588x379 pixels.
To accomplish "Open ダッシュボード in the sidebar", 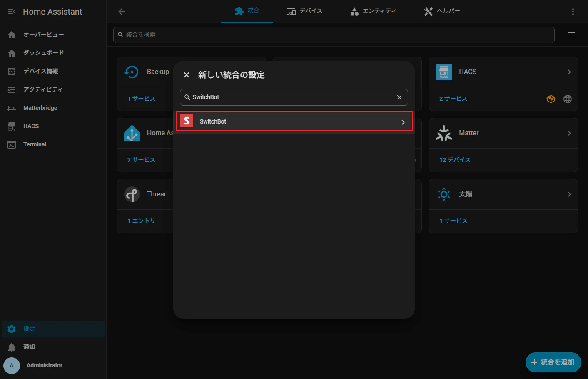I will pos(53,53).
